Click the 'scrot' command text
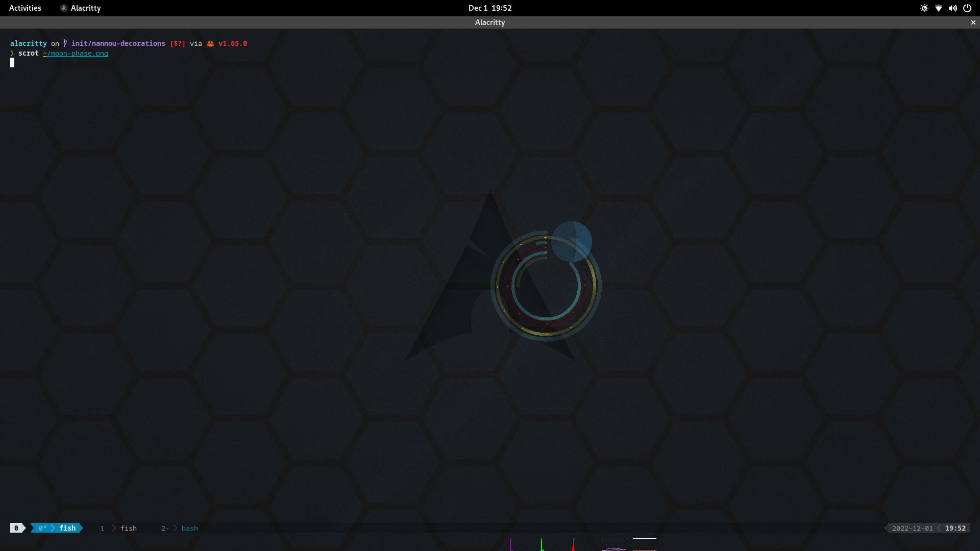Image resolution: width=980 pixels, height=551 pixels. pos(29,53)
